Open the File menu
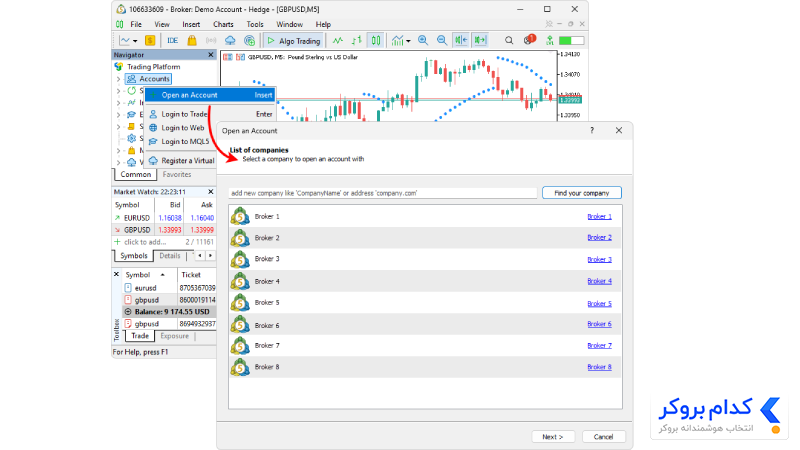This screenshot has width=800, height=450. (136, 24)
